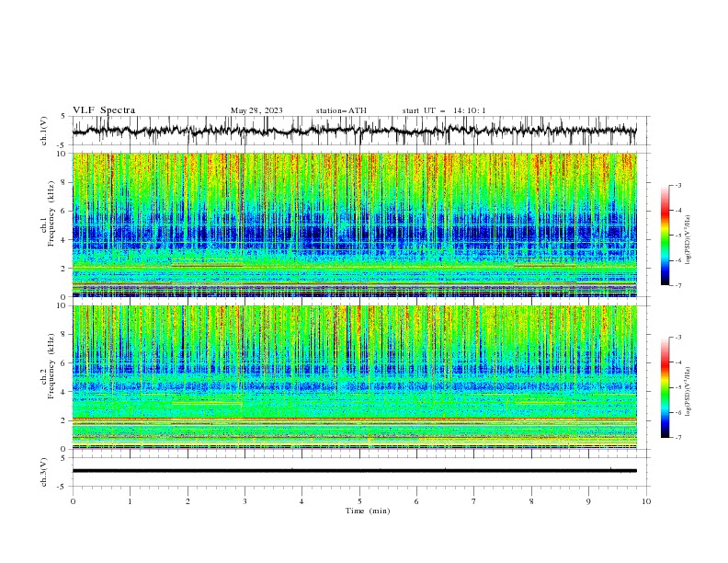Viewport: 728px width, 563px height.
Task: Click the ch.1 spectrogram panel
Action: 354,224
